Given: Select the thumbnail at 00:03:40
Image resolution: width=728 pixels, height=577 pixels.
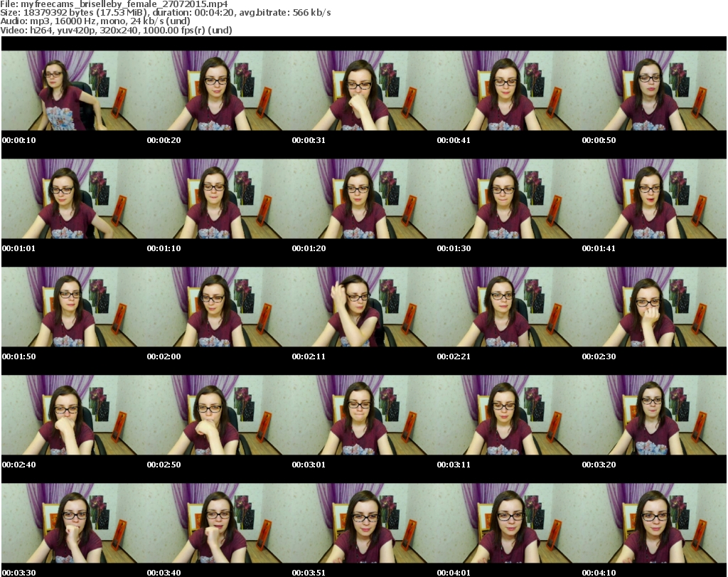Looking at the screenshot, I should 219,523.
